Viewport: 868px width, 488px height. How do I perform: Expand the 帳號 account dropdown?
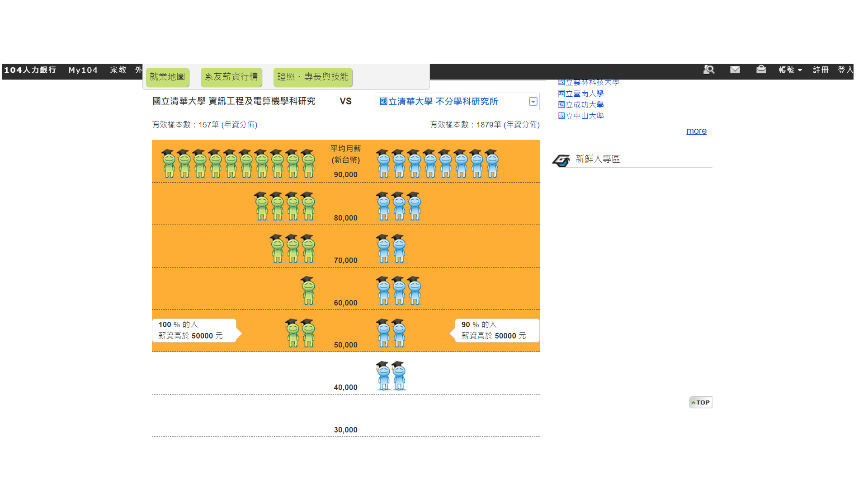[790, 70]
